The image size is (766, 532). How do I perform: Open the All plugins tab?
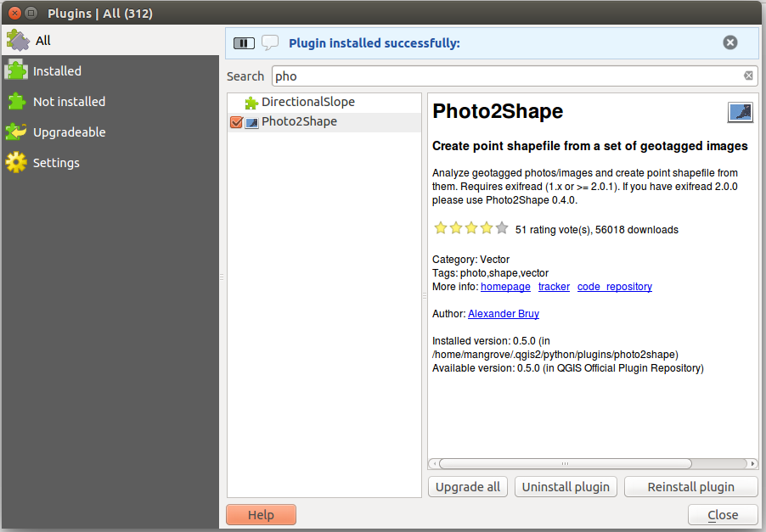(x=110, y=41)
